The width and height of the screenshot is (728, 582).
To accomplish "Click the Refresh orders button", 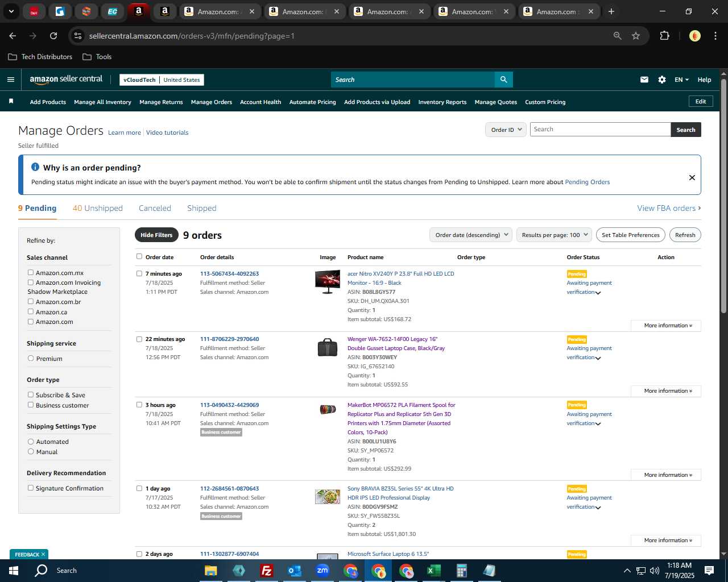I will [x=685, y=235].
